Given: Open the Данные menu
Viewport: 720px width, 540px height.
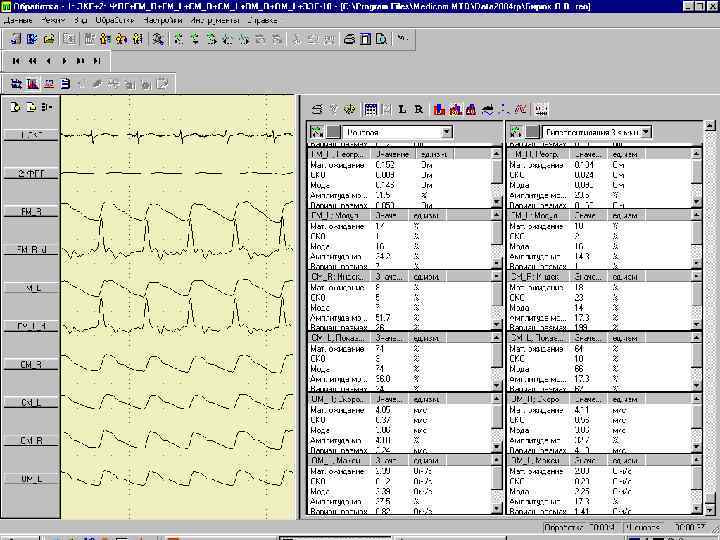Looking at the screenshot, I should point(18,20).
